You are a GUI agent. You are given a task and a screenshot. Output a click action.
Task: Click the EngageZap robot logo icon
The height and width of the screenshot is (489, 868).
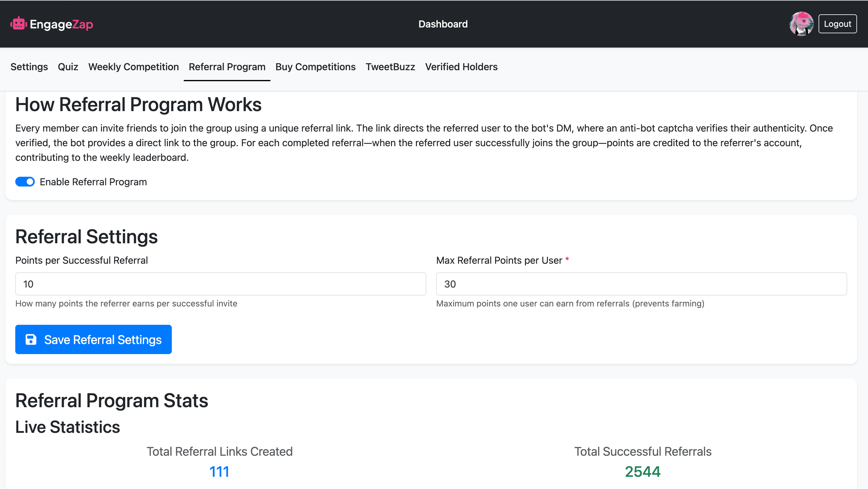click(19, 24)
